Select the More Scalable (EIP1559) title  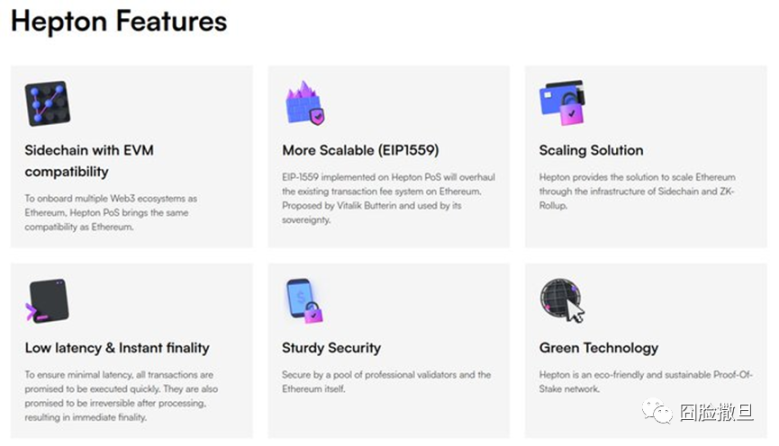[361, 150]
